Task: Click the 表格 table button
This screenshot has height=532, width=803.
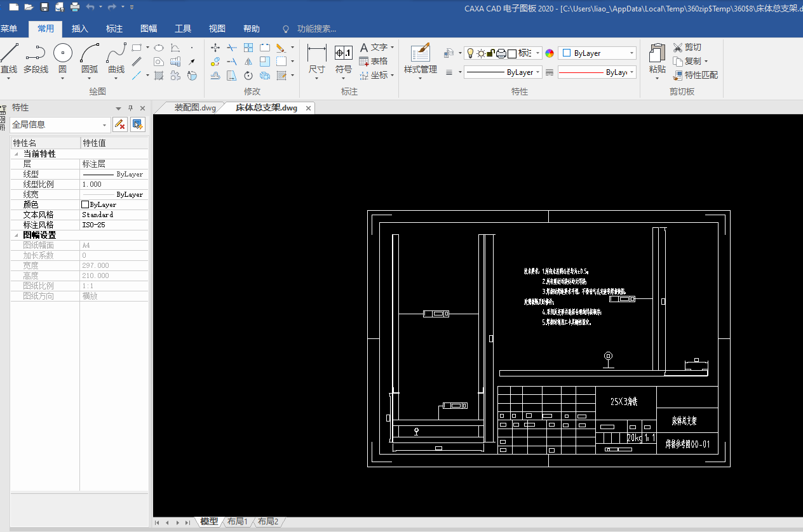Action: click(x=374, y=61)
